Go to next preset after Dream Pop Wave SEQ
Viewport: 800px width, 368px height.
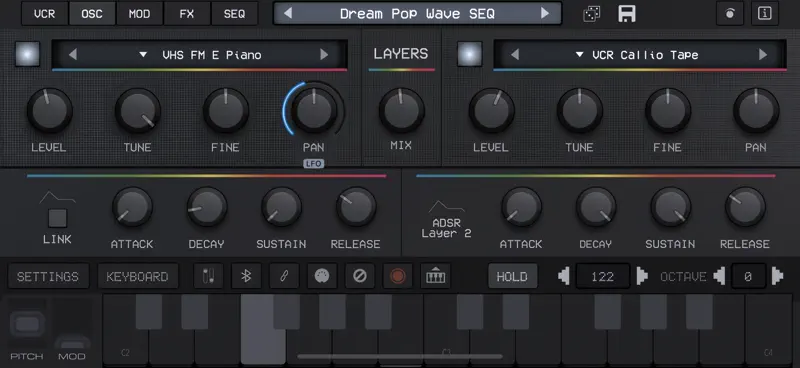pos(545,13)
